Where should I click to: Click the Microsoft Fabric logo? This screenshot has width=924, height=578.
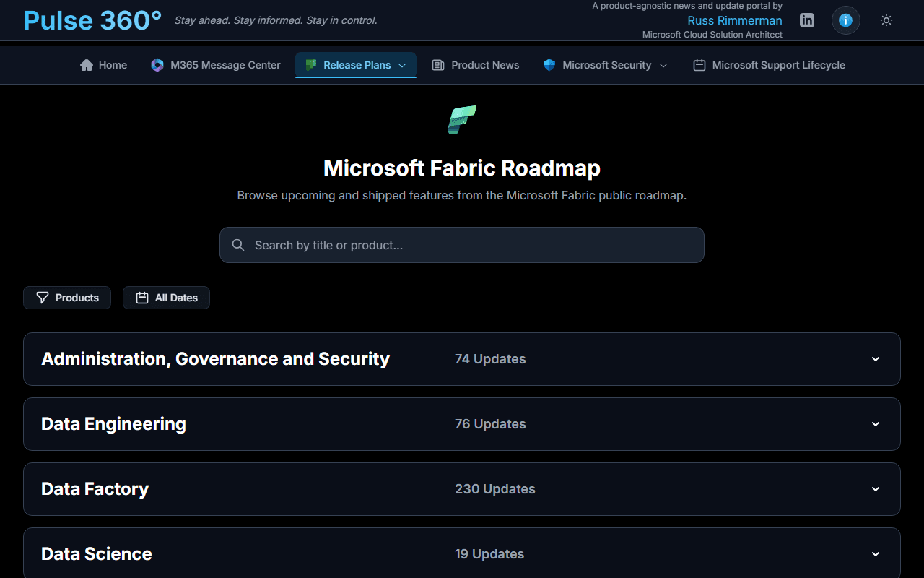(462, 120)
